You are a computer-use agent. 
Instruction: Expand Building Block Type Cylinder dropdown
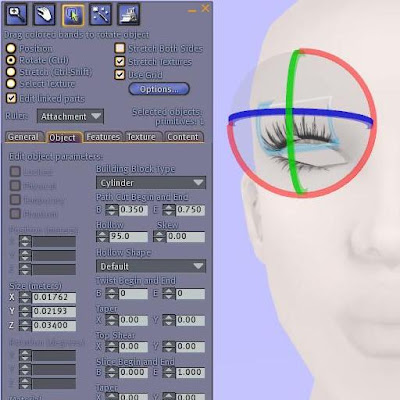tap(151, 183)
